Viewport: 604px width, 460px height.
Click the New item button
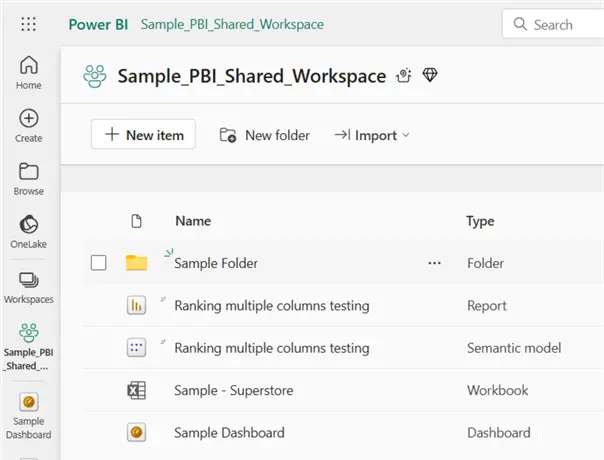click(x=143, y=135)
